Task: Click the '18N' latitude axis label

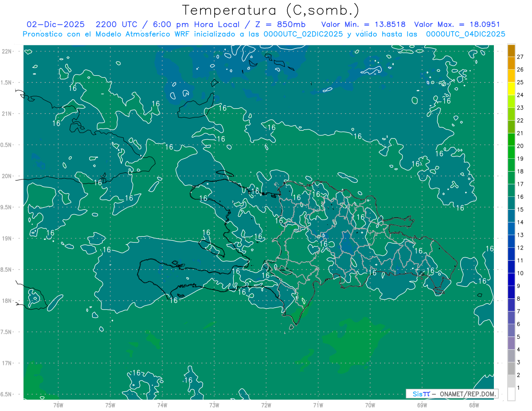Action: point(7,301)
